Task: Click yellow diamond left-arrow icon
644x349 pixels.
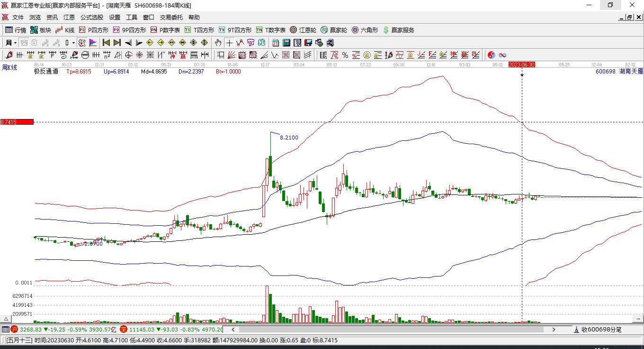Action: (x=150, y=43)
